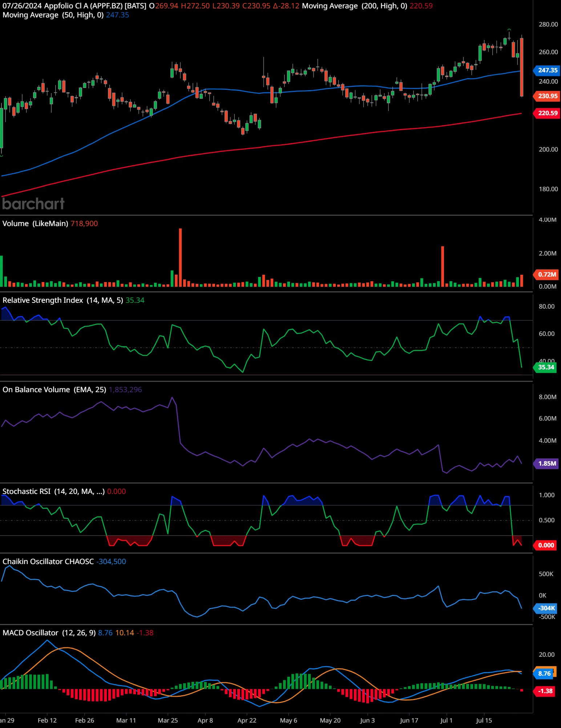Viewport: 561px width, 728px height.
Task: Click the On Balance Volume value 1,853,296
Action: 125,390
